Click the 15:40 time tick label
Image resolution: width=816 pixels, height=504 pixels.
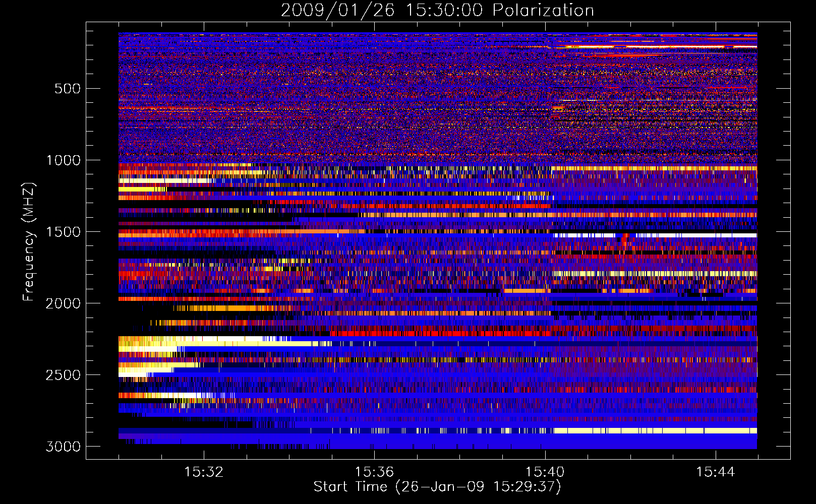[545, 472]
